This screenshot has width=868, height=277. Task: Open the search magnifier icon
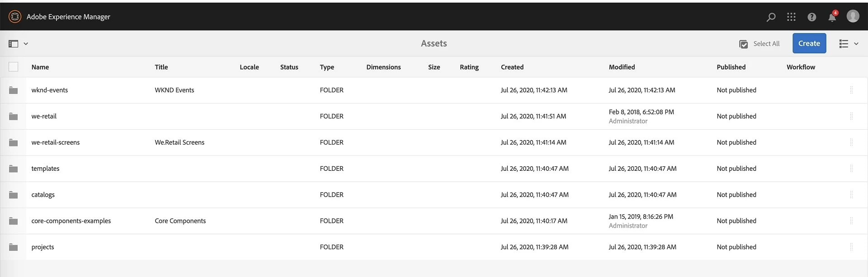tap(771, 17)
